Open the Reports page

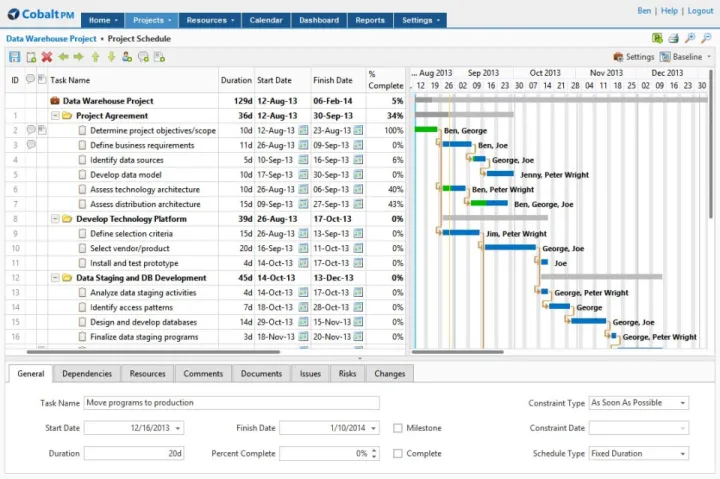pyautogui.click(x=370, y=20)
